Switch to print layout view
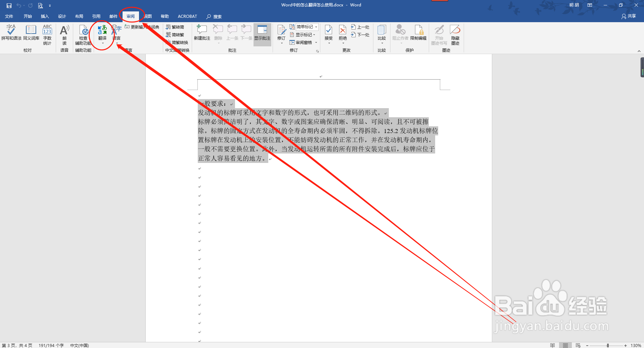 (x=565, y=345)
